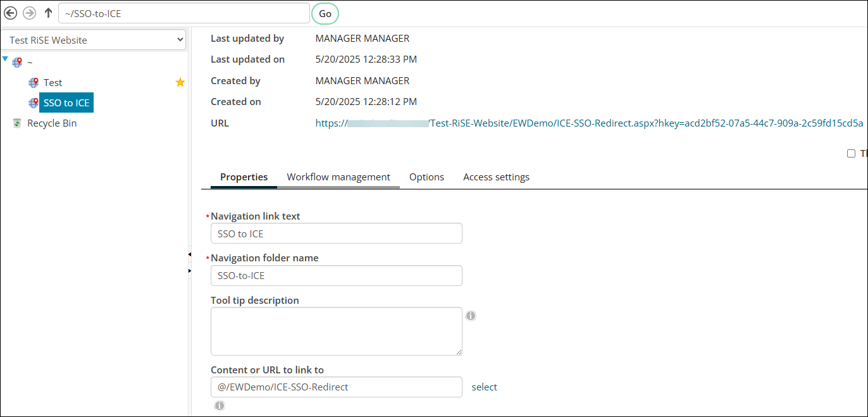Click the globe icon next to SSO to ICE
Viewport: 868px width, 417px height.
[x=34, y=103]
